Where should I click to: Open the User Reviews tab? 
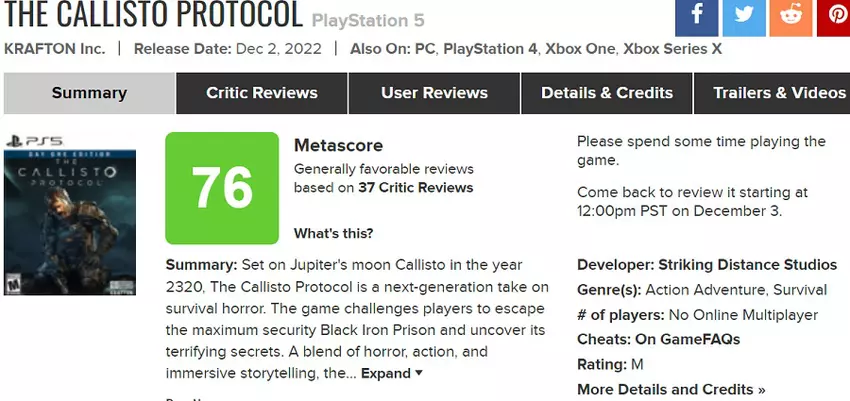[434, 93]
